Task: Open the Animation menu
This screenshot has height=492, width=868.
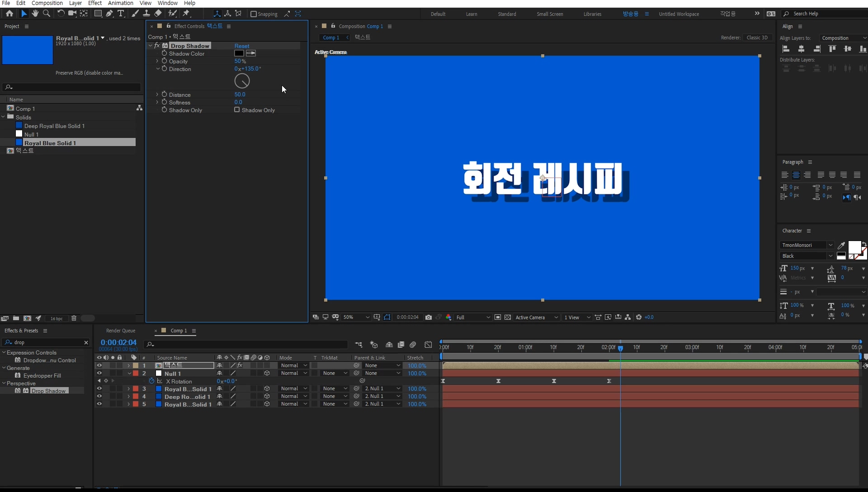Action: pos(120,3)
